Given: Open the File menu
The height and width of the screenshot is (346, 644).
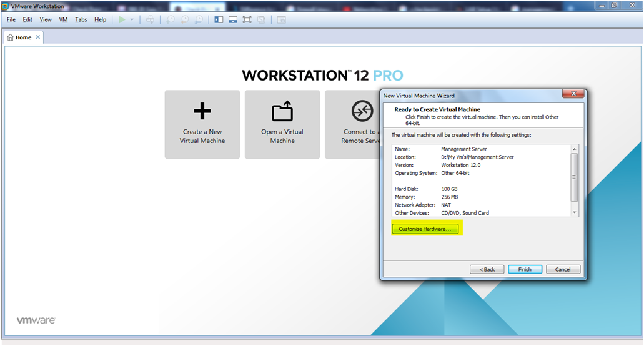Looking at the screenshot, I should pos(11,20).
